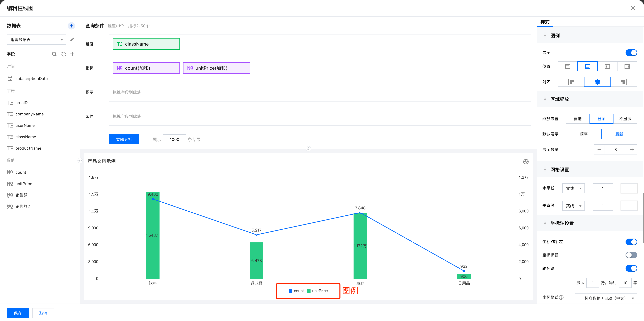Image resolution: width=644 pixels, height=321 pixels.
Task: Click the add data table plus icon
Action: pos(71,26)
